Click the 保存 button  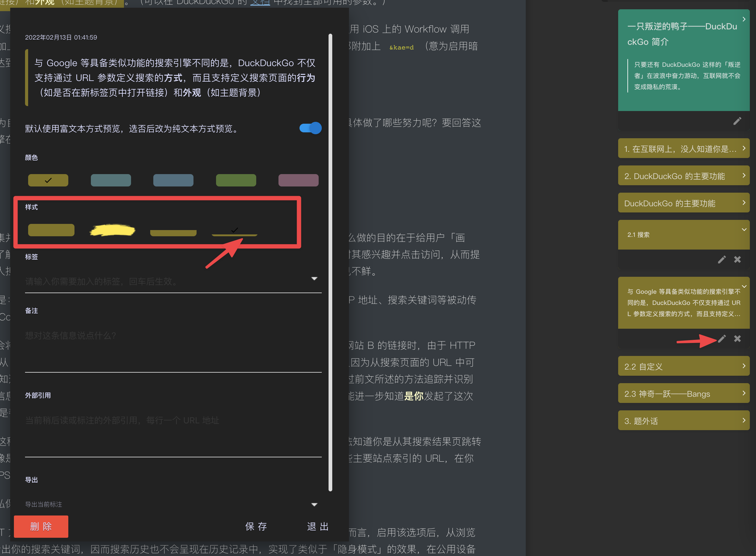tap(256, 526)
